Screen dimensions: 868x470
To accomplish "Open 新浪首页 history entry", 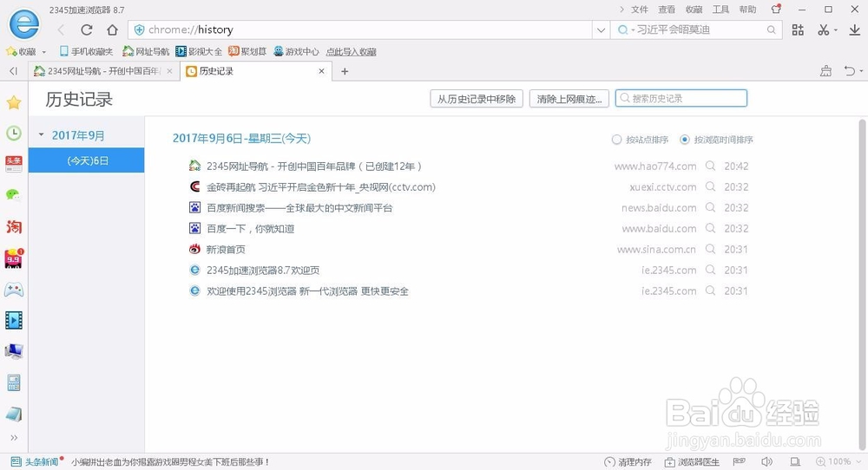I will (226, 250).
